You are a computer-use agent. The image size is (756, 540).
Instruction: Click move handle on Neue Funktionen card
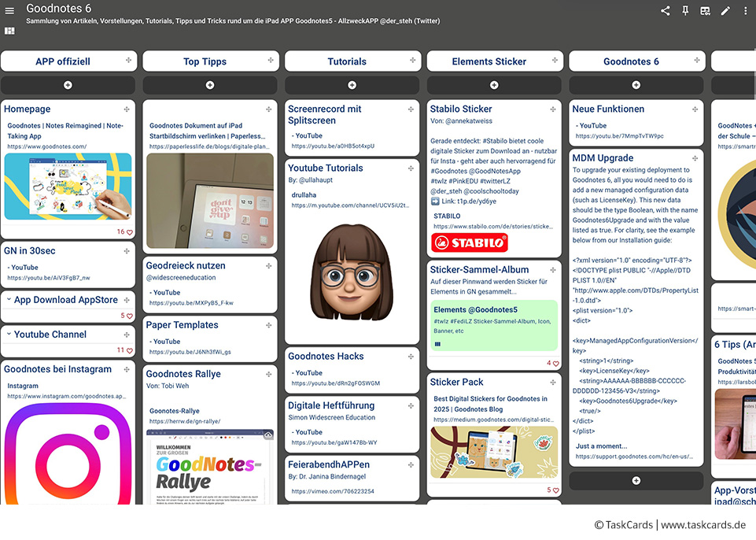[x=695, y=109]
